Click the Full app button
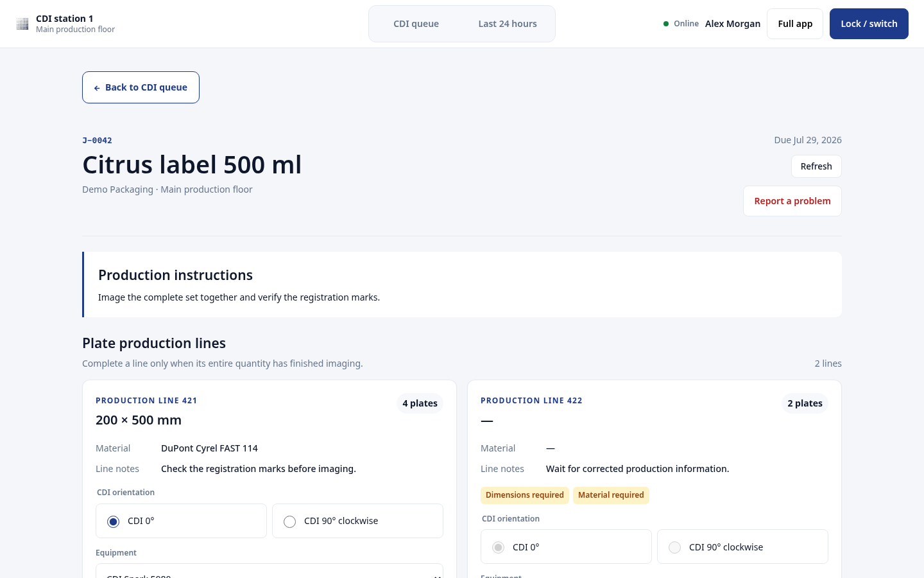Image resolution: width=924 pixels, height=578 pixels. (795, 24)
